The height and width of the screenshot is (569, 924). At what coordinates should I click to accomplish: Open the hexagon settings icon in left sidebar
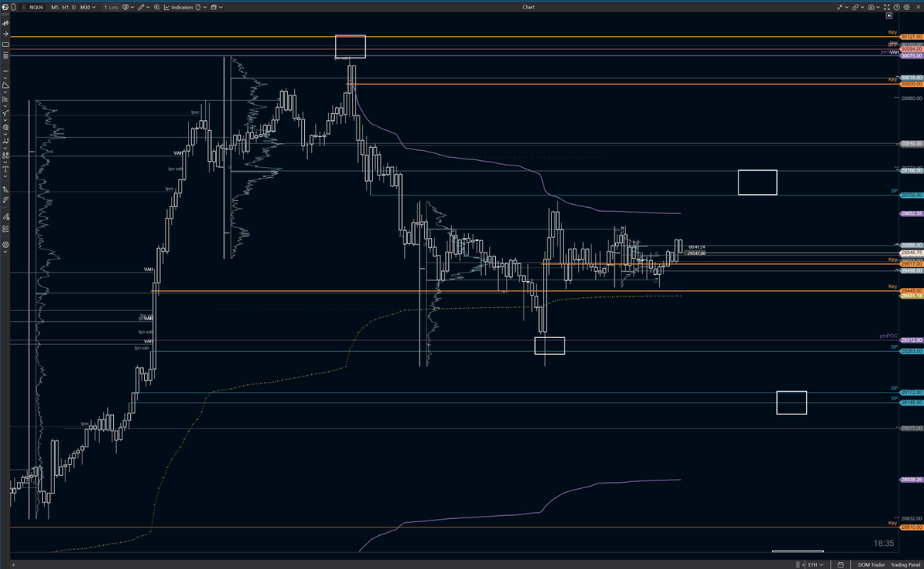tap(6, 244)
